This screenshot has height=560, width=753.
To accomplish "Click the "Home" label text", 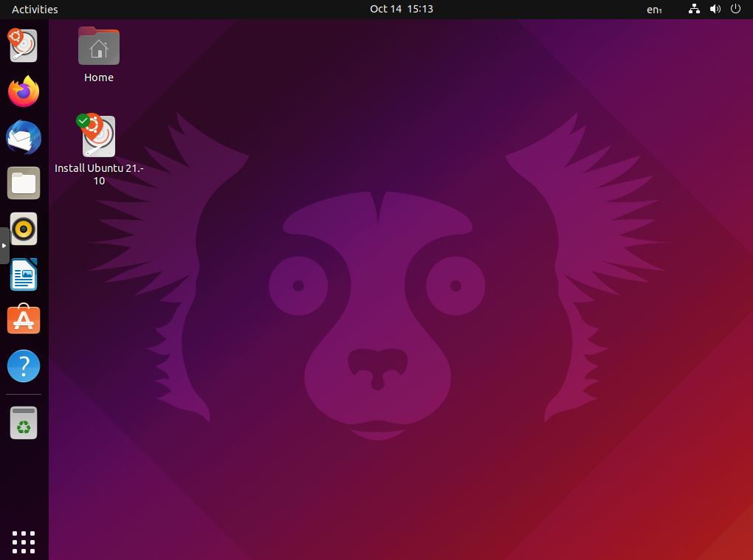I will point(99,77).
